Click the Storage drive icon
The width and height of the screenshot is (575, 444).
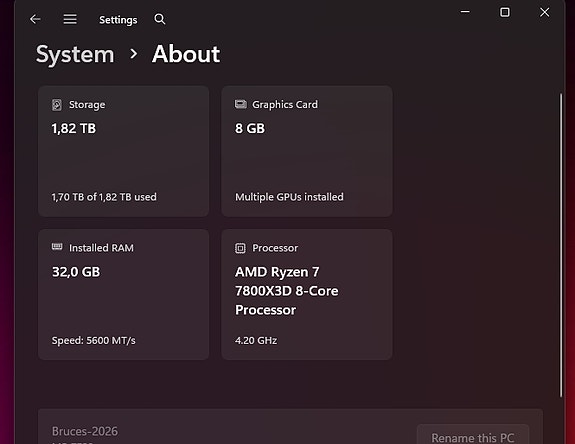(x=57, y=105)
